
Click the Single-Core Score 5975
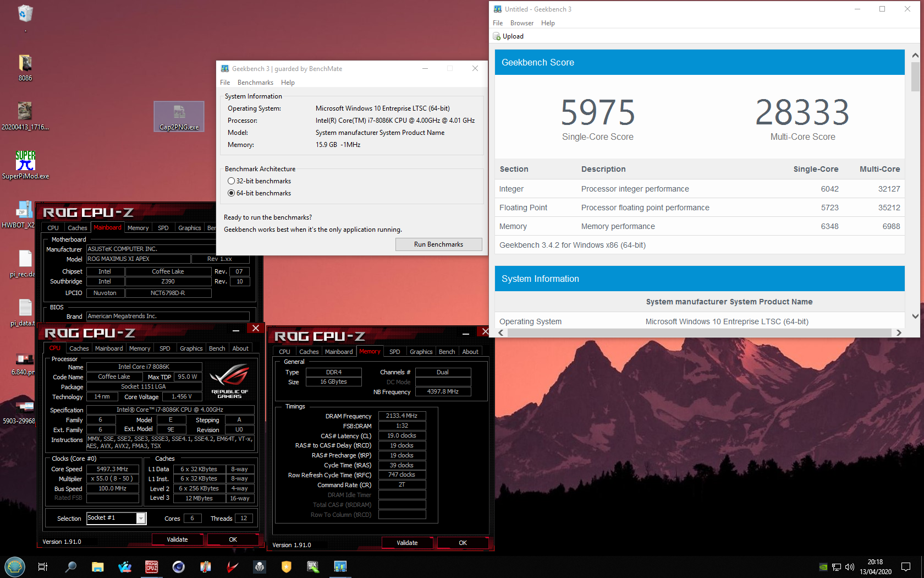click(598, 113)
